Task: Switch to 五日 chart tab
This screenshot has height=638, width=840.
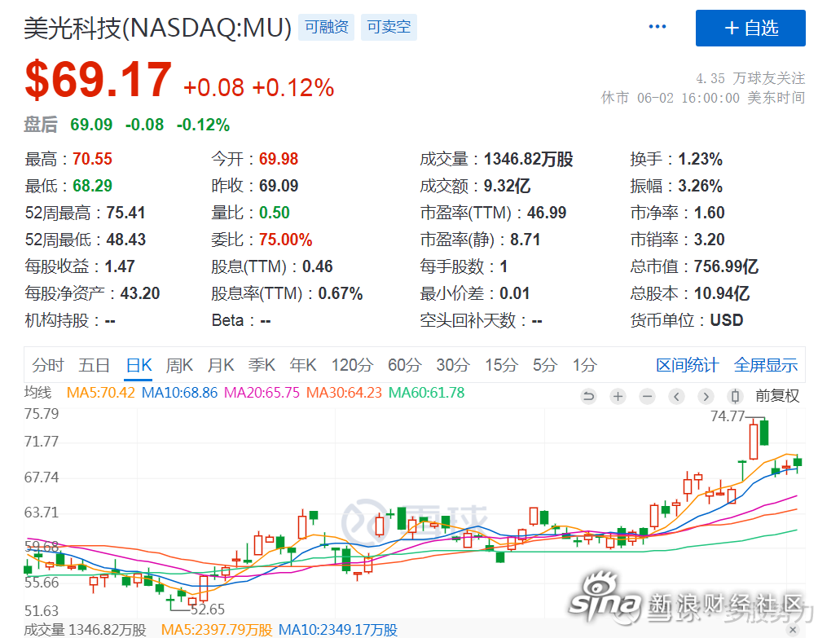Action: coord(95,365)
